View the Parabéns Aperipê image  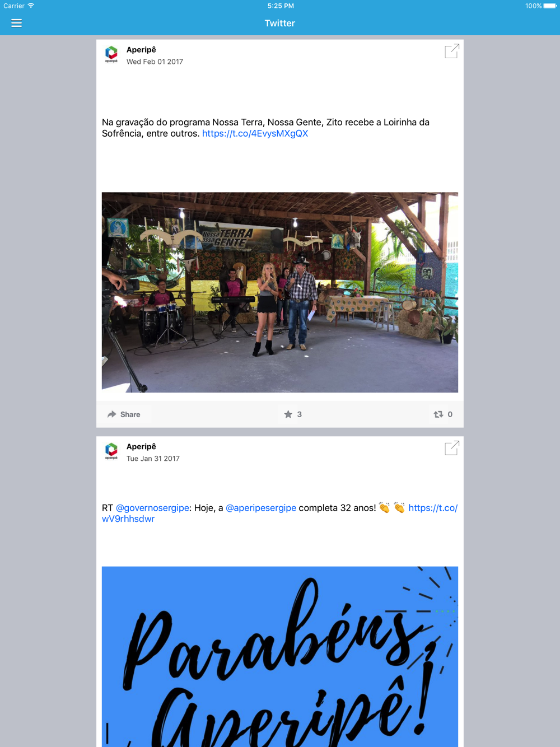tap(280, 657)
